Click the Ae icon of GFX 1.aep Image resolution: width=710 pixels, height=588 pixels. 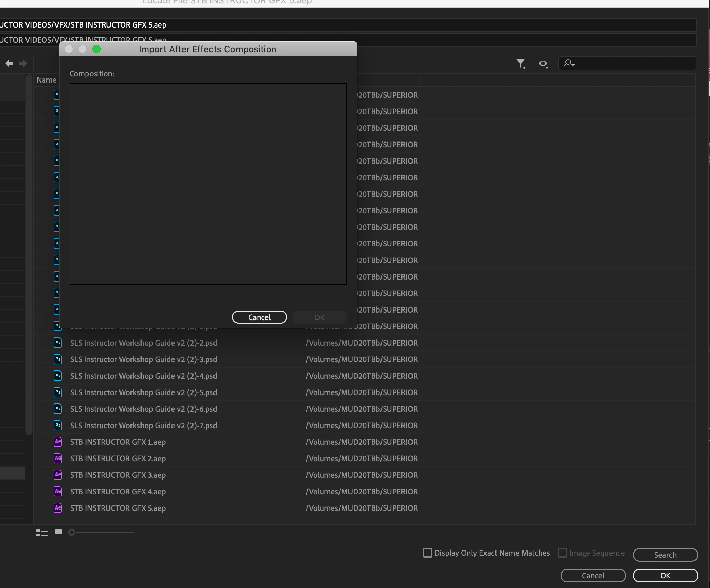tap(58, 442)
